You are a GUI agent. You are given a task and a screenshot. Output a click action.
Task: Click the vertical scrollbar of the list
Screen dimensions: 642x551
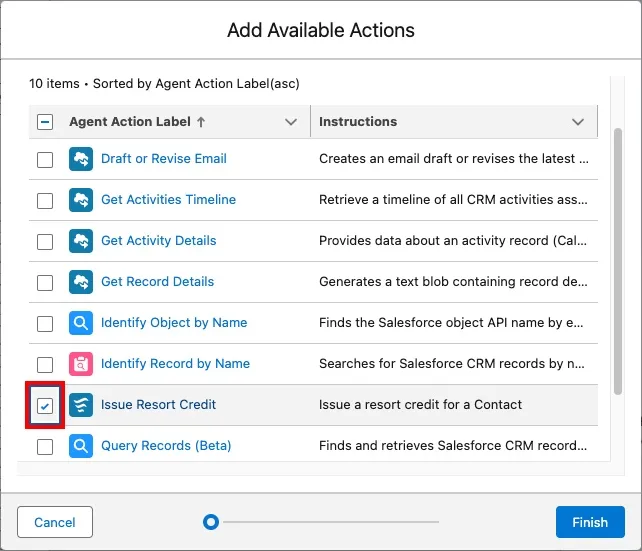[x=617, y=260]
